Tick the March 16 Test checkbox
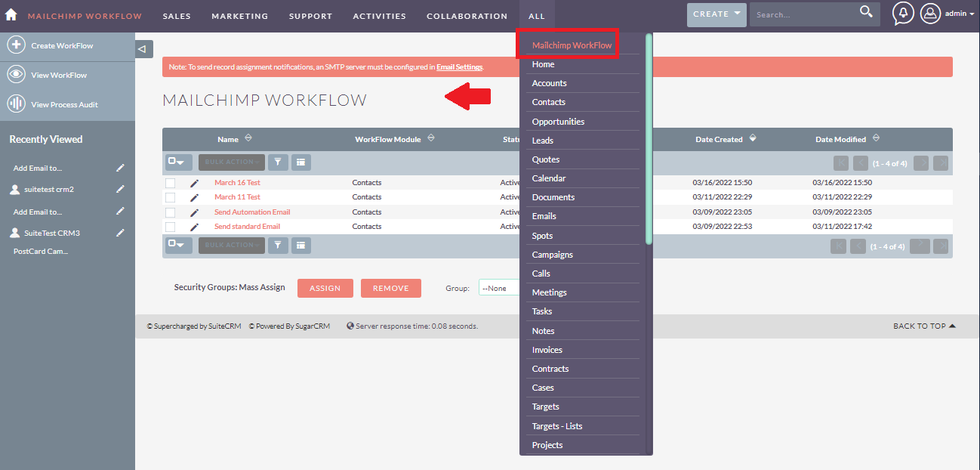 pos(171,183)
